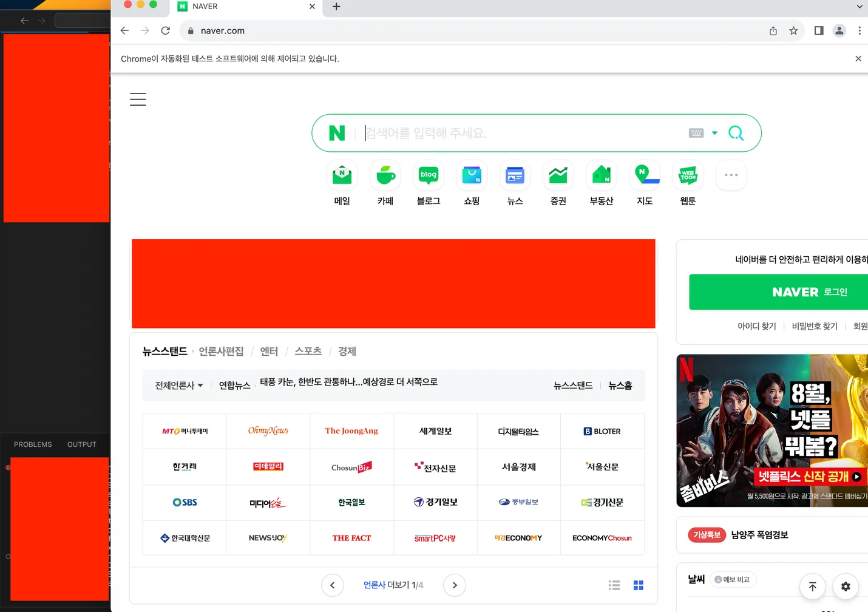Select the 스포츠 tab
Viewport: 868px width, 612px height.
[x=308, y=352]
